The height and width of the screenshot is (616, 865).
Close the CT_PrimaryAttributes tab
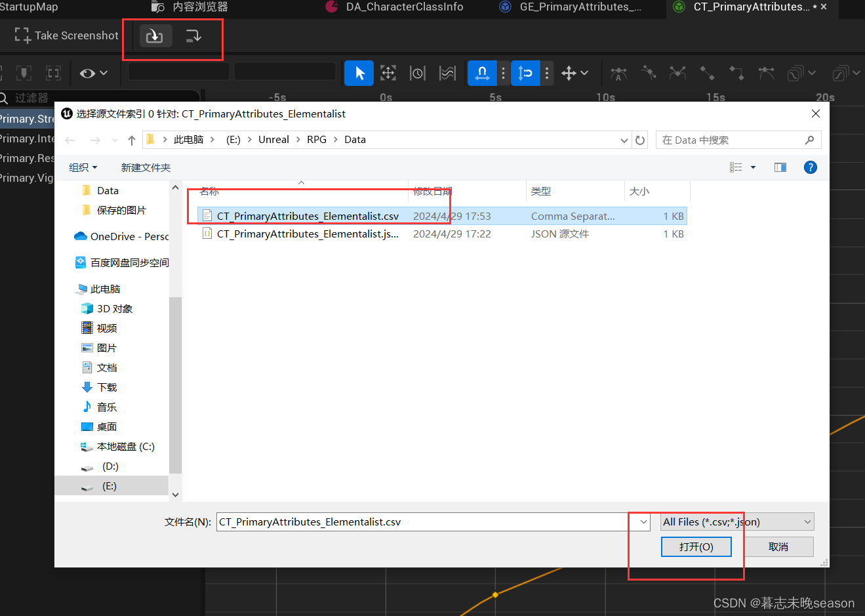click(824, 7)
